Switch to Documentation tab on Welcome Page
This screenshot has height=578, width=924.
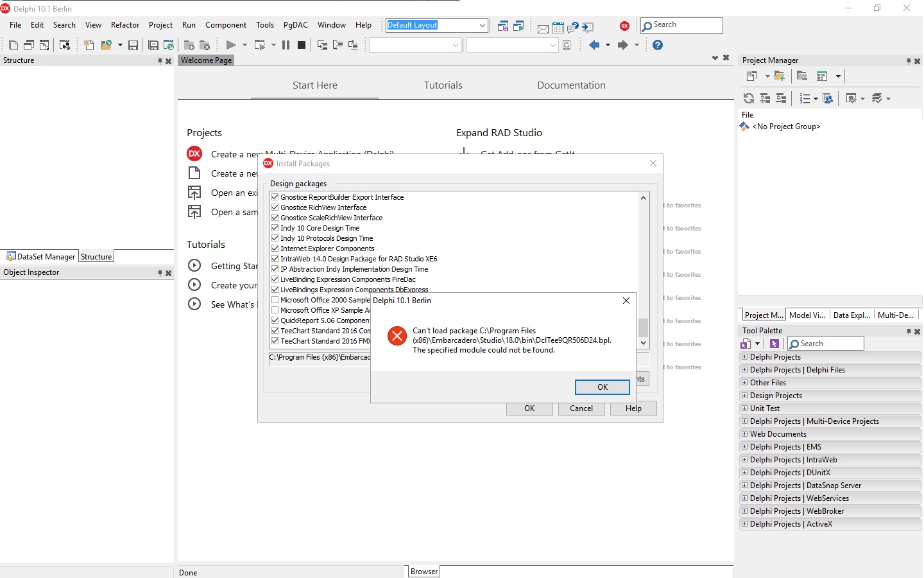click(571, 85)
